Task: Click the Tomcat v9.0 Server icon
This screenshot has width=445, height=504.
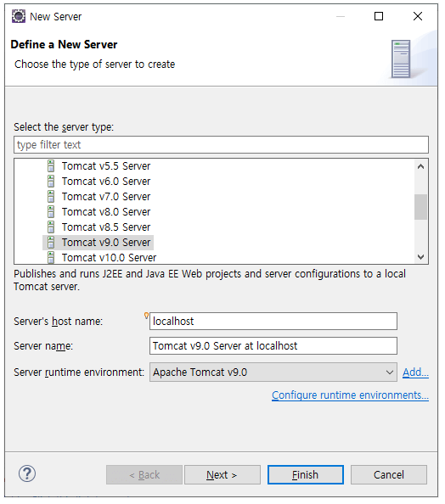Action: point(51,243)
